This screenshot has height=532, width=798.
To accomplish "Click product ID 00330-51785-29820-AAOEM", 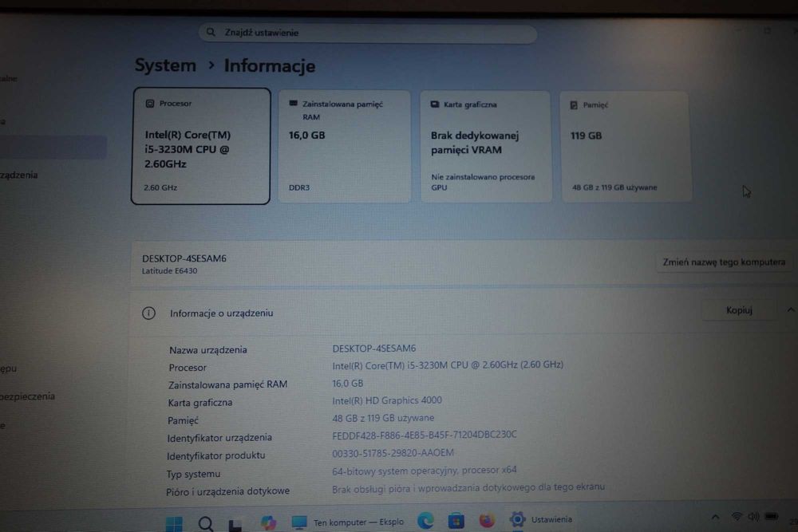I will [x=393, y=453].
